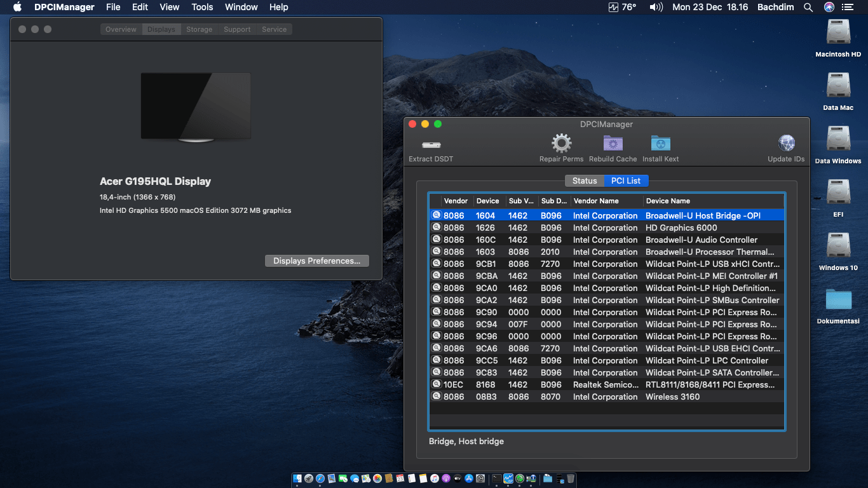Click the Update IDs globe icon
The height and width of the screenshot is (488, 868).
786,144
